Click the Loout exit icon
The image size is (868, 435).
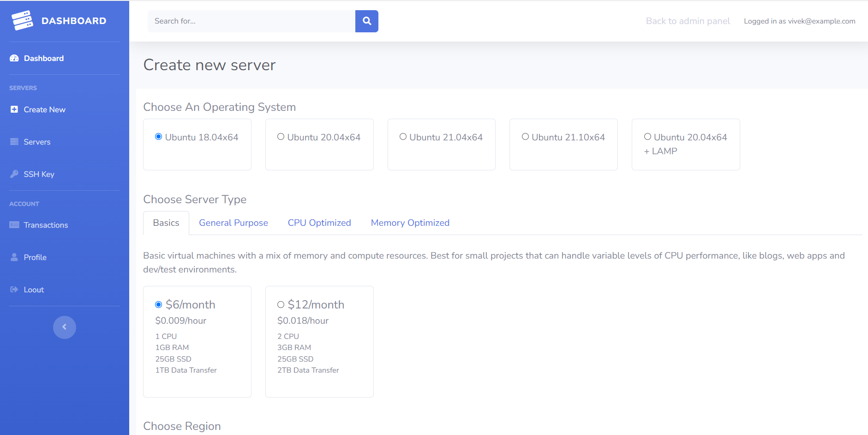tap(14, 289)
